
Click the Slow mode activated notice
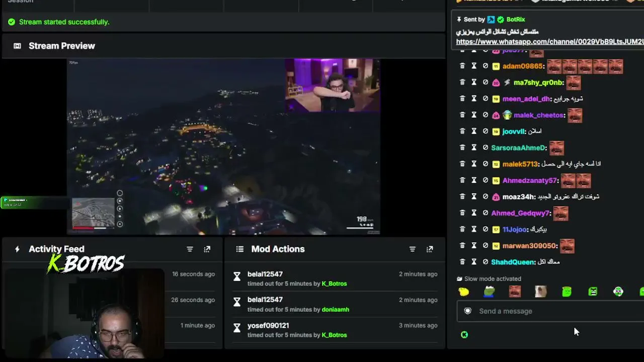(x=489, y=279)
